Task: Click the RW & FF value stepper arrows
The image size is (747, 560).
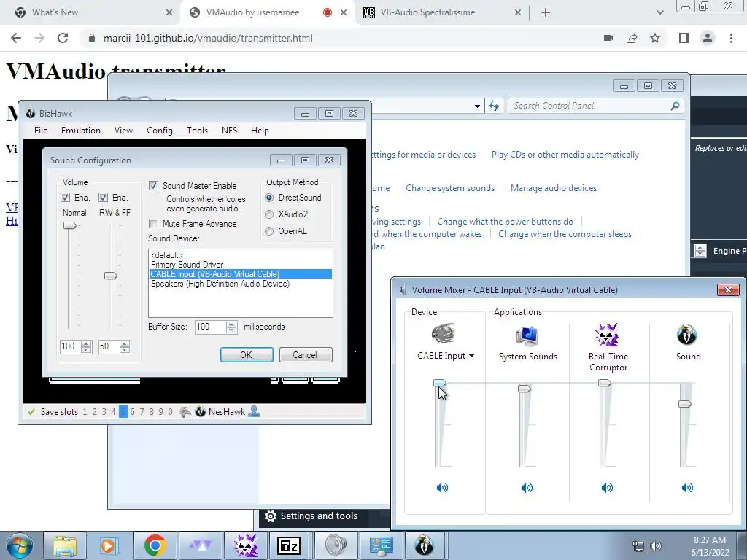Action: (125, 346)
